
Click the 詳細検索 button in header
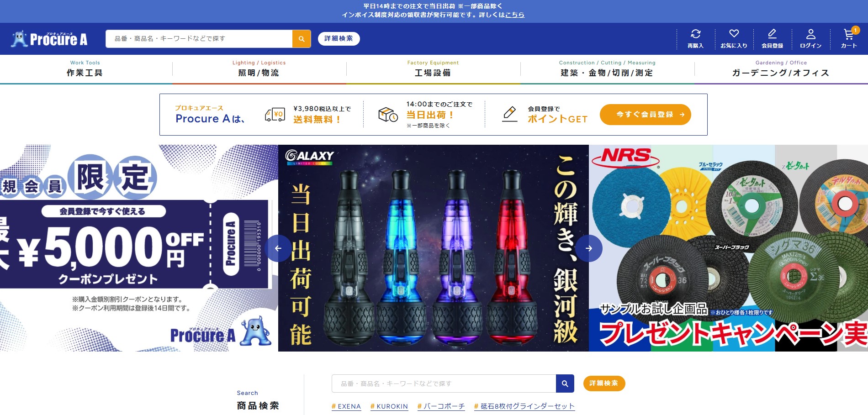(x=339, y=39)
